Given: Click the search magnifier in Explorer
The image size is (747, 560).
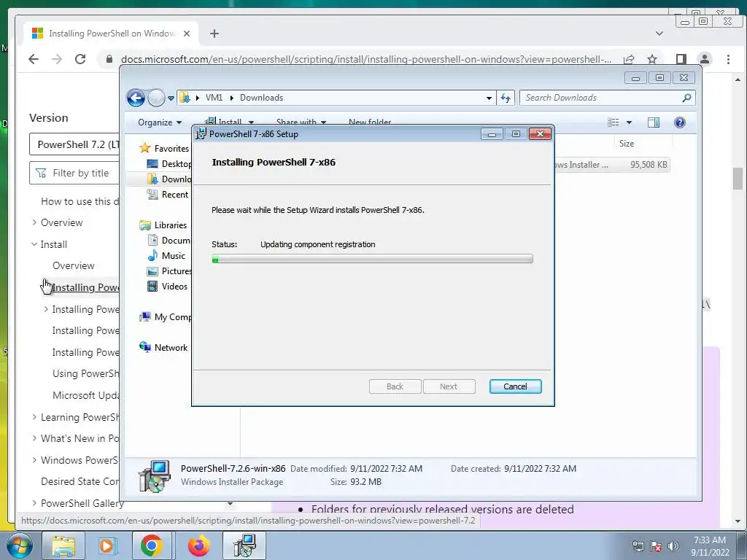Looking at the screenshot, I should [686, 98].
